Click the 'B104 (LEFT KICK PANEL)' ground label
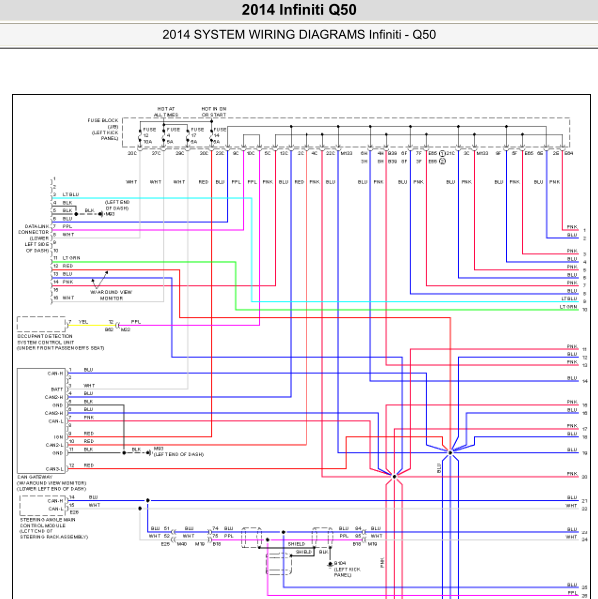This screenshot has width=598, height=599. tap(347, 569)
